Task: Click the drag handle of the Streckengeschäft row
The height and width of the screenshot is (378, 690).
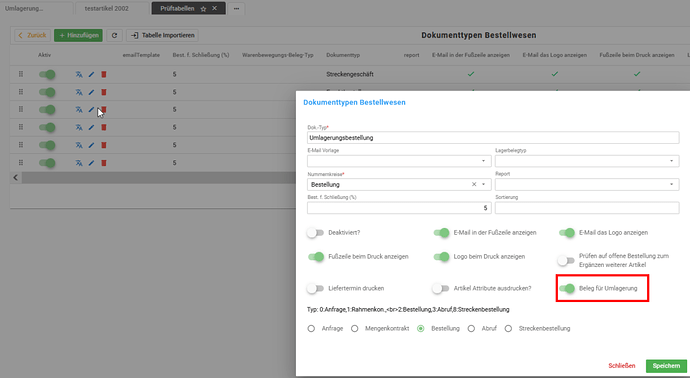Action: point(21,74)
